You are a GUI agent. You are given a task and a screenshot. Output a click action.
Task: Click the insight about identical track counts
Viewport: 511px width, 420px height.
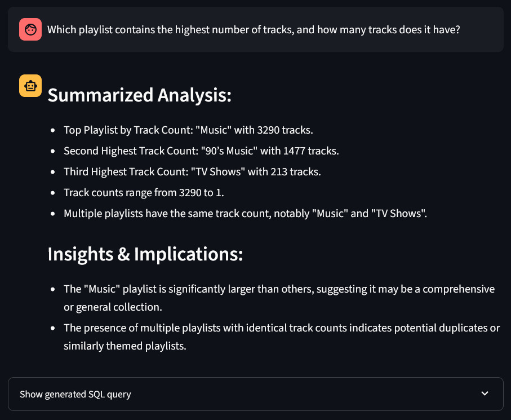[x=282, y=337]
